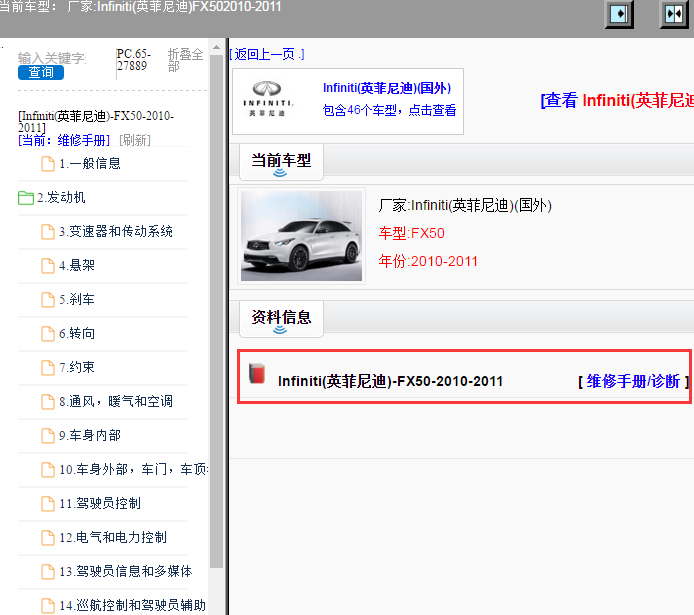Click the sidebar vertical scrollbar
The height and width of the screenshot is (615, 694).
(216, 310)
